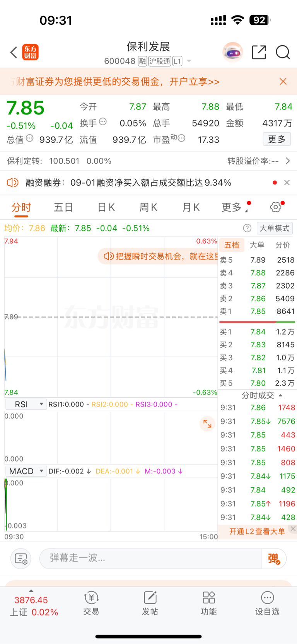Dismiss the 融资融券 news notice

pos(287,183)
